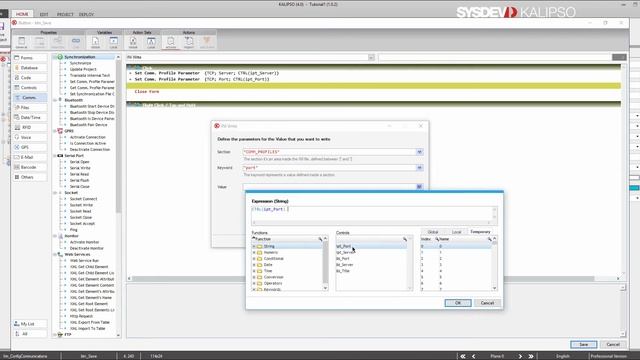Click the Global action sets icon
This screenshot has height=360, width=640.
point(133,42)
